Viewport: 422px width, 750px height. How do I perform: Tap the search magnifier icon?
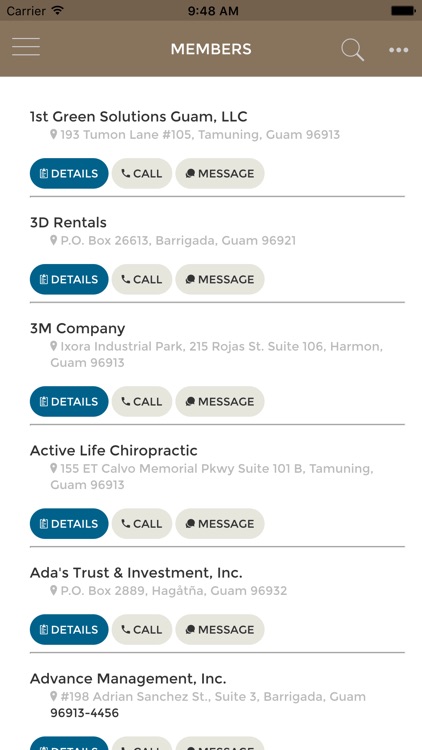coord(353,50)
